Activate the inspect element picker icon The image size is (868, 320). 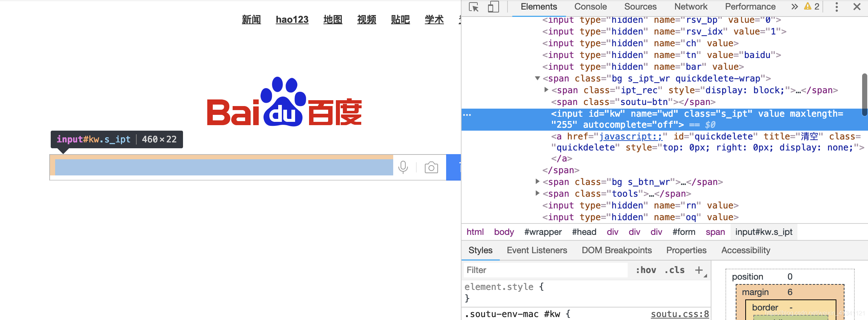474,7
